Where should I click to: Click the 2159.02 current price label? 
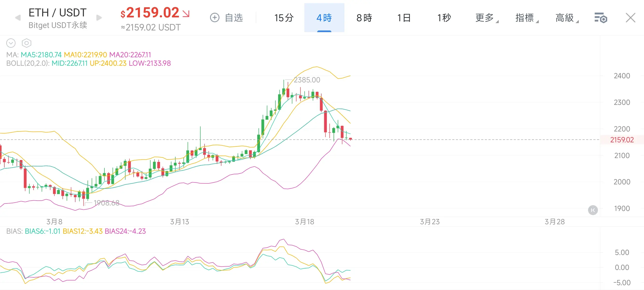(153, 13)
